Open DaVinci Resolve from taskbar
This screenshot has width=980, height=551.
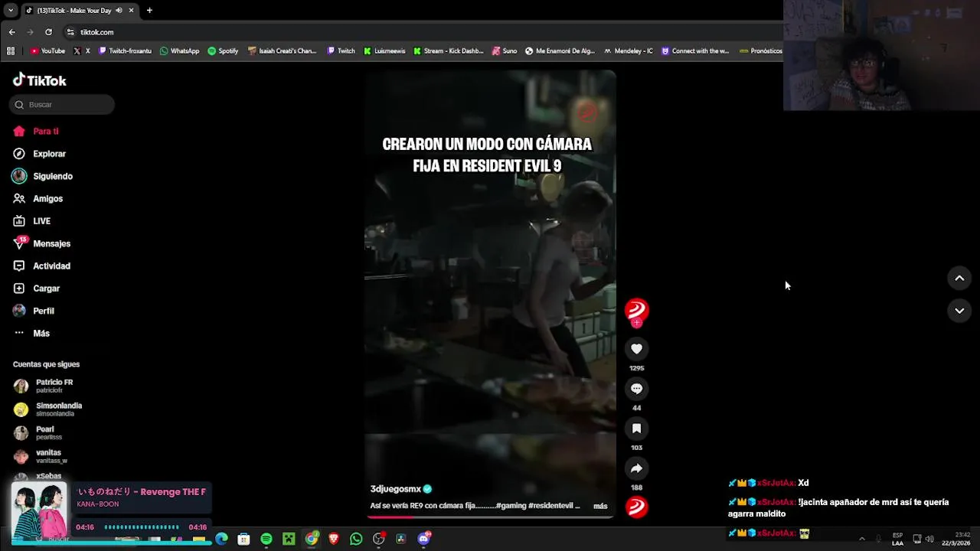pyautogui.click(x=400, y=539)
